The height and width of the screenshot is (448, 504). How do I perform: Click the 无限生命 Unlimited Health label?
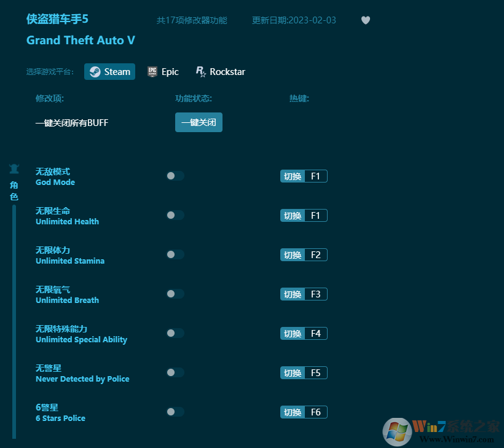click(67, 216)
